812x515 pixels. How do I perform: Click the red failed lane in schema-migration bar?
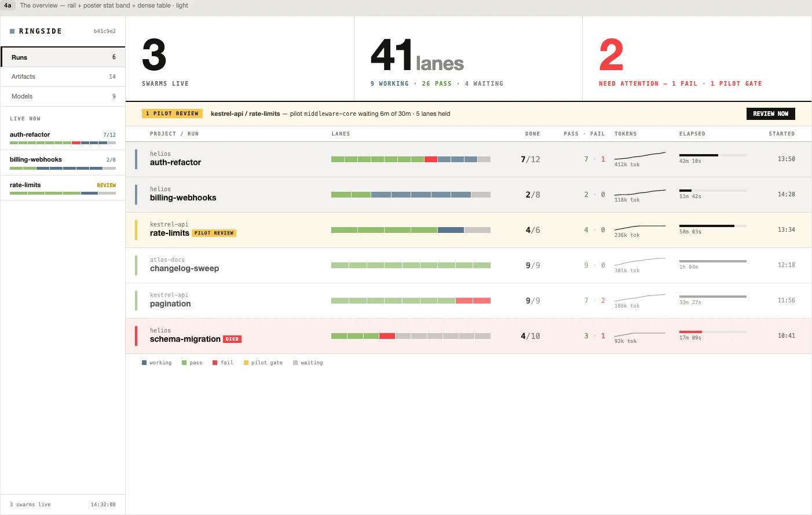(387, 336)
